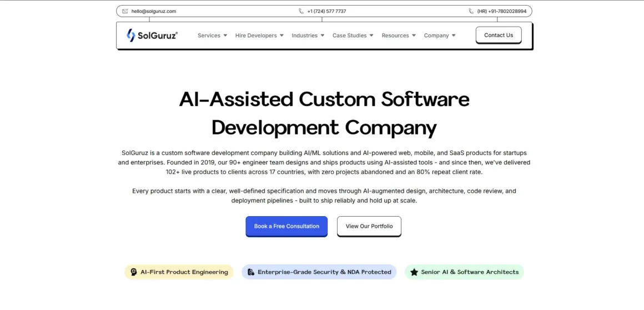Image resolution: width=644 pixels, height=310 pixels.
Task: Open the Industries menu
Action: click(x=305, y=36)
